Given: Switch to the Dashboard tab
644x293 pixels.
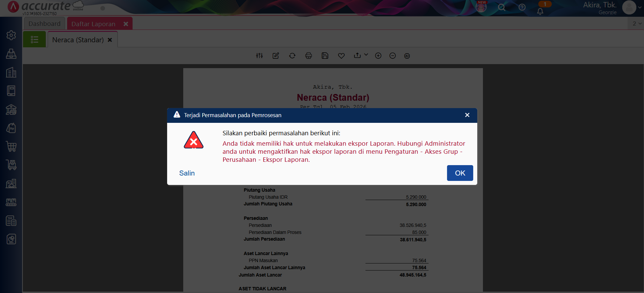Looking at the screenshot, I should coord(44,24).
